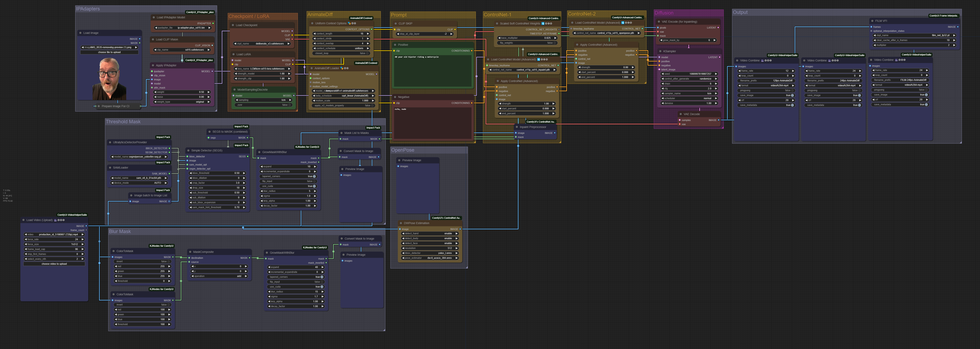Screen dimensions: 980x349
Task: Click the choose video to upload button
Action: pos(54,264)
